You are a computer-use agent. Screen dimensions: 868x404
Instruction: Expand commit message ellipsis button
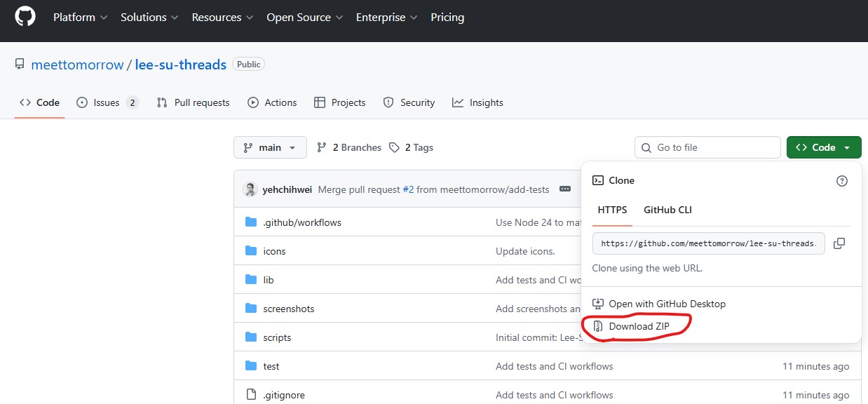[x=564, y=189]
